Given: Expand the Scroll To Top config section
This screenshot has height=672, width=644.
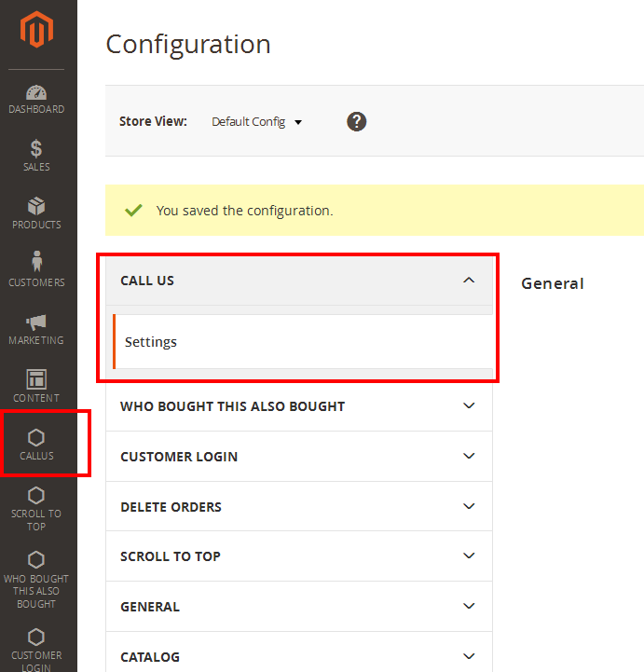Looking at the screenshot, I should [469, 556].
